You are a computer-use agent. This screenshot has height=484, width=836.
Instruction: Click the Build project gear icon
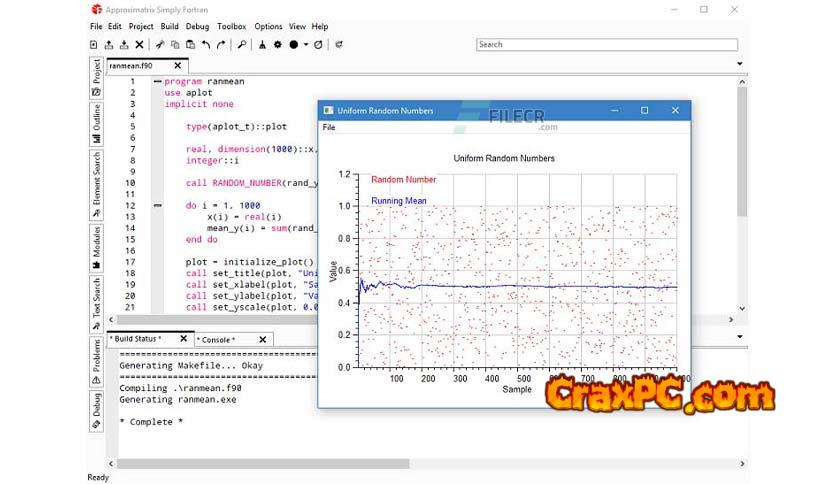coord(278,45)
